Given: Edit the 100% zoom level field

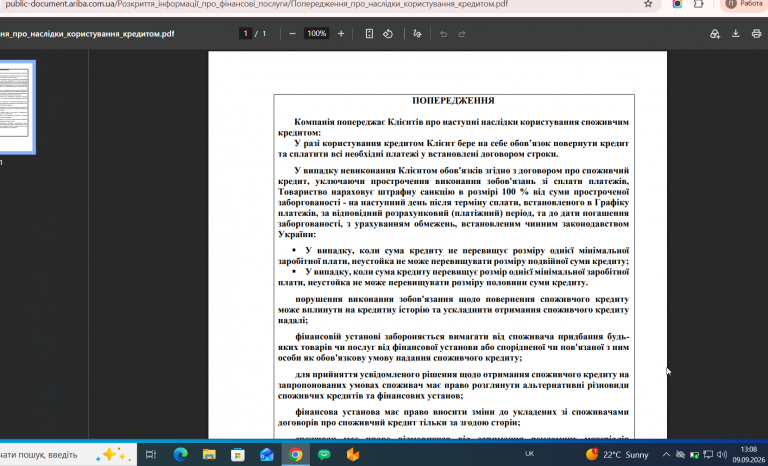Looking at the screenshot, I should tap(316, 34).
